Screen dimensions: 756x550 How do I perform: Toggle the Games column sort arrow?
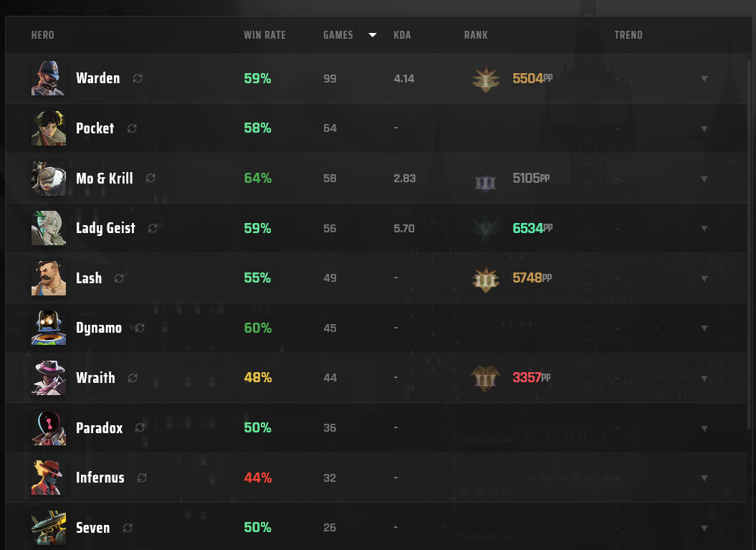(x=372, y=34)
